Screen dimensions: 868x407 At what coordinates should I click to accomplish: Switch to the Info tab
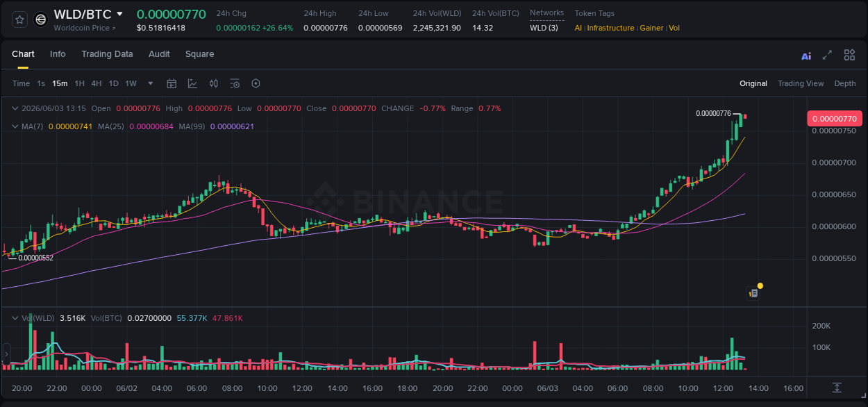(58, 54)
